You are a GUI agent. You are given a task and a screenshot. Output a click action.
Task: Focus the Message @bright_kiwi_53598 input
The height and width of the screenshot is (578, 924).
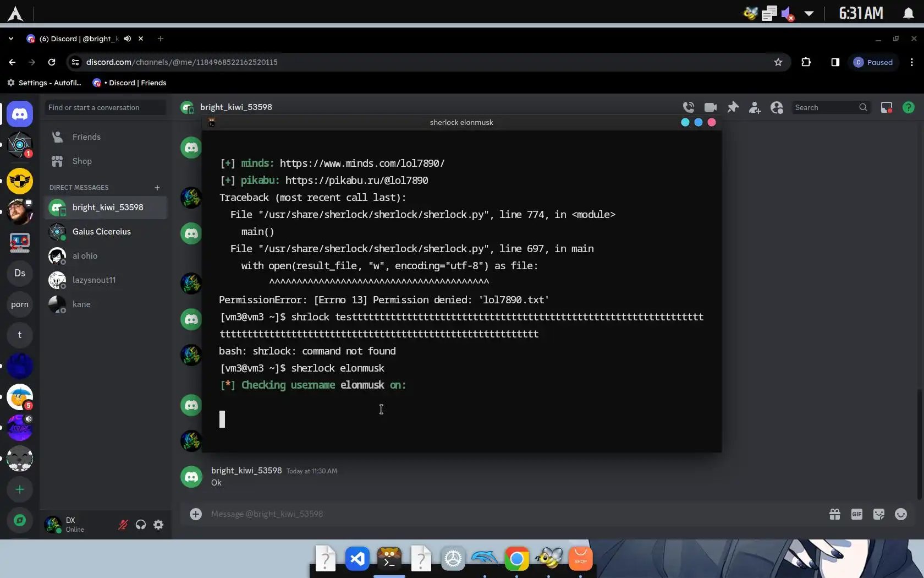point(512,514)
